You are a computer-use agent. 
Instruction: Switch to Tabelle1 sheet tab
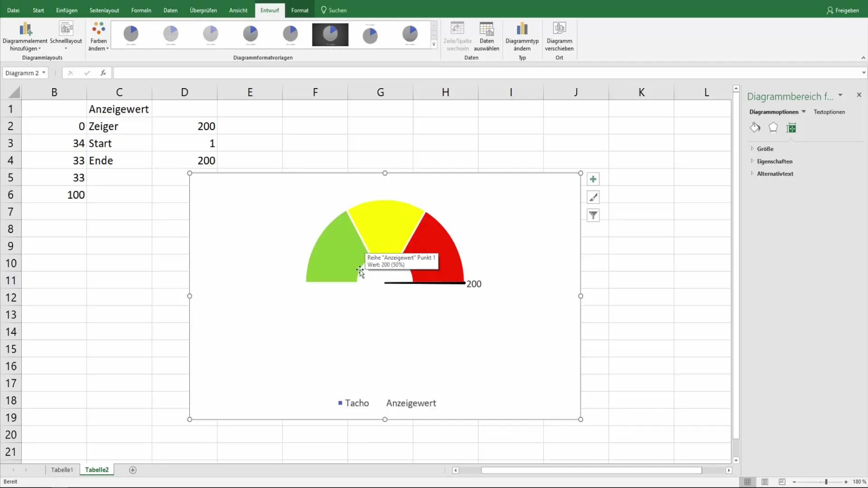point(62,470)
